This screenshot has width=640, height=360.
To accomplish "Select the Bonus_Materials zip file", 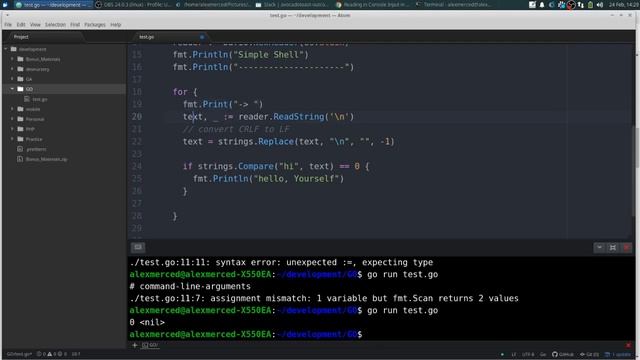I will [47, 159].
